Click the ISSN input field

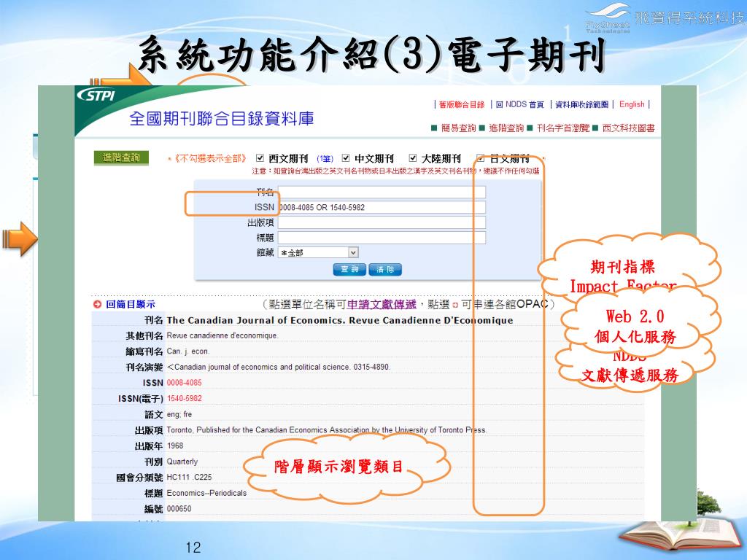click(x=382, y=207)
